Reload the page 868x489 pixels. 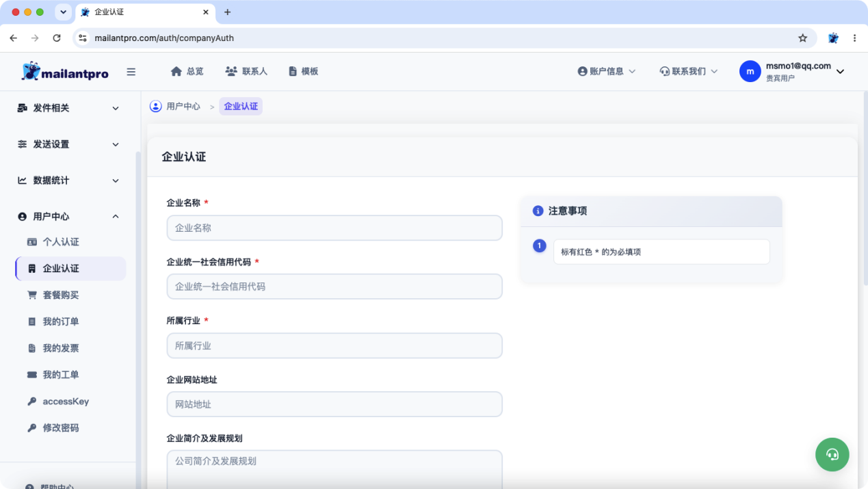click(x=57, y=38)
